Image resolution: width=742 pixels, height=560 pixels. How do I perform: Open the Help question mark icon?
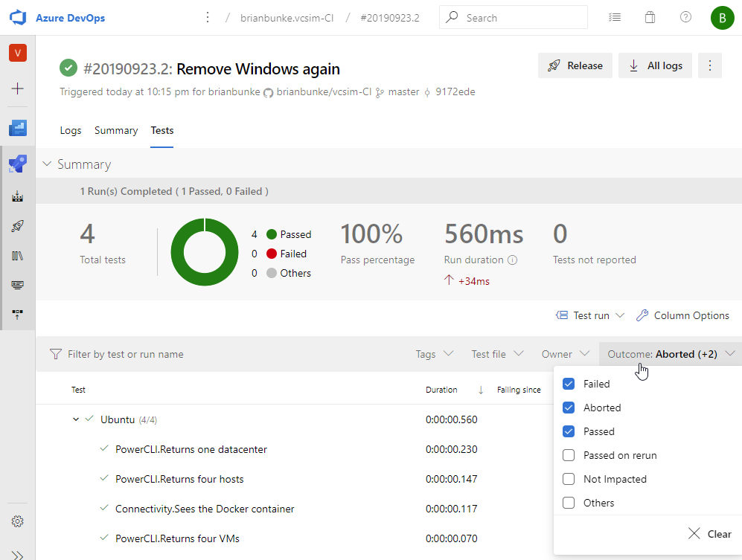pyautogui.click(x=685, y=18)
